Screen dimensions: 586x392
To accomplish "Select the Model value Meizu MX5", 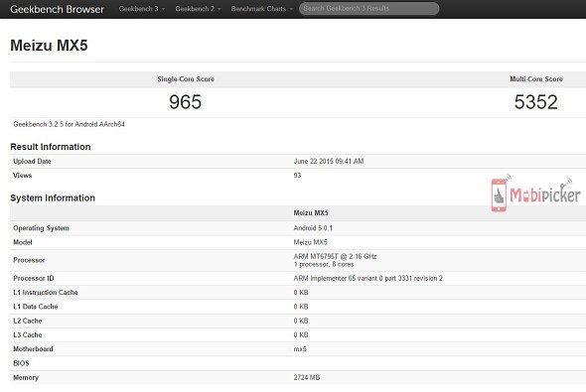I will tap(310, 242).
